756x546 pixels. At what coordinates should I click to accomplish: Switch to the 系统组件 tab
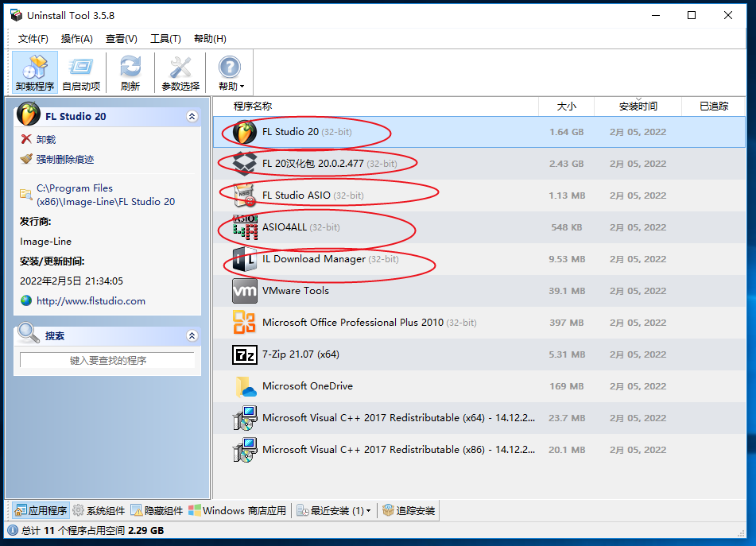point(99,510)
